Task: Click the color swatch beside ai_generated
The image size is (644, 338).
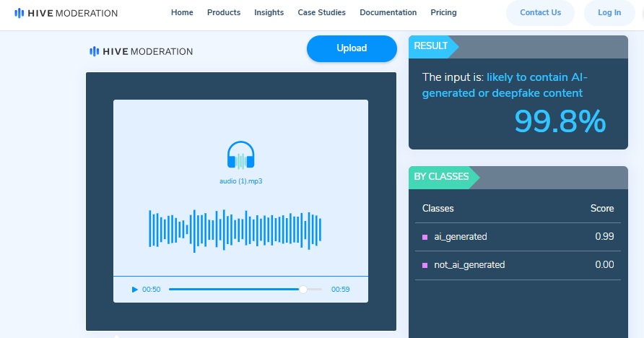Action: click(425, 237)
